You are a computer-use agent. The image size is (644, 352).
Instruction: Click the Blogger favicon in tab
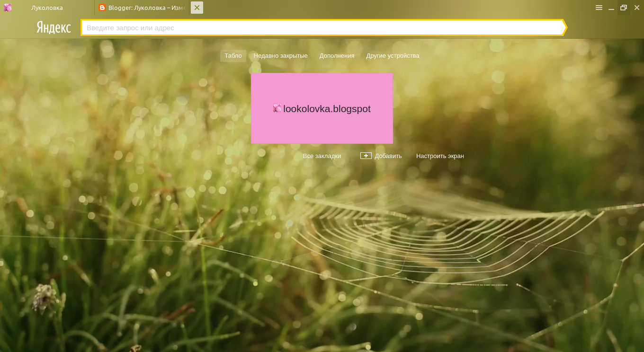coord(102,8)
